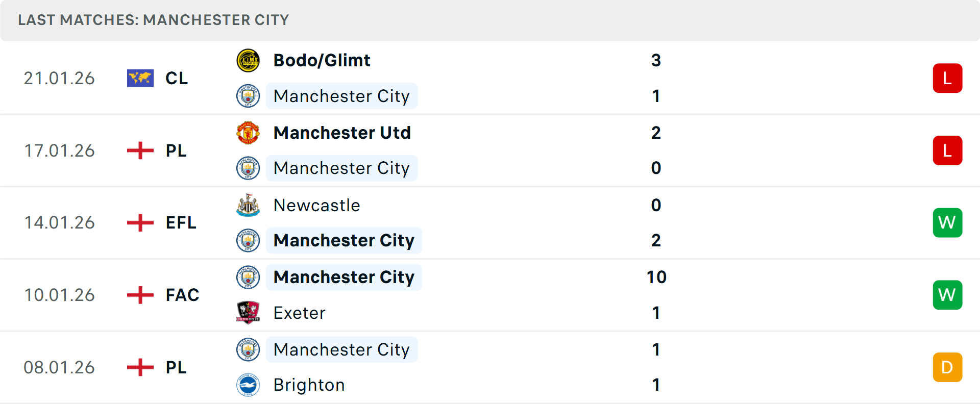Open the Exeter team link
The height and width of the screenshot is (404, 980).
click(299, 313)
